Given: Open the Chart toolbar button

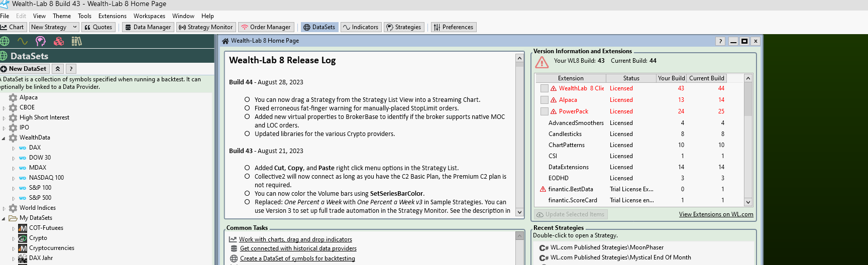Looking at the screenshot, I should click(13, 27).
